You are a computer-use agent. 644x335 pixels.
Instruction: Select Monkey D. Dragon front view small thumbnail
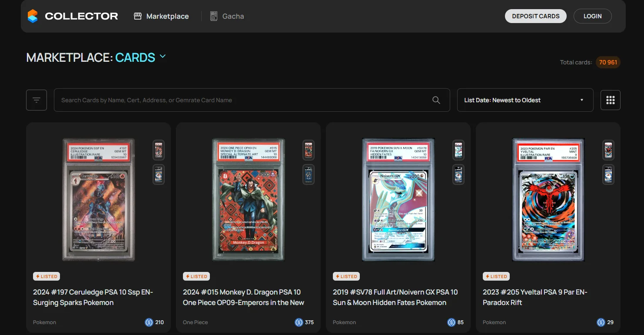tap(309, 150)
